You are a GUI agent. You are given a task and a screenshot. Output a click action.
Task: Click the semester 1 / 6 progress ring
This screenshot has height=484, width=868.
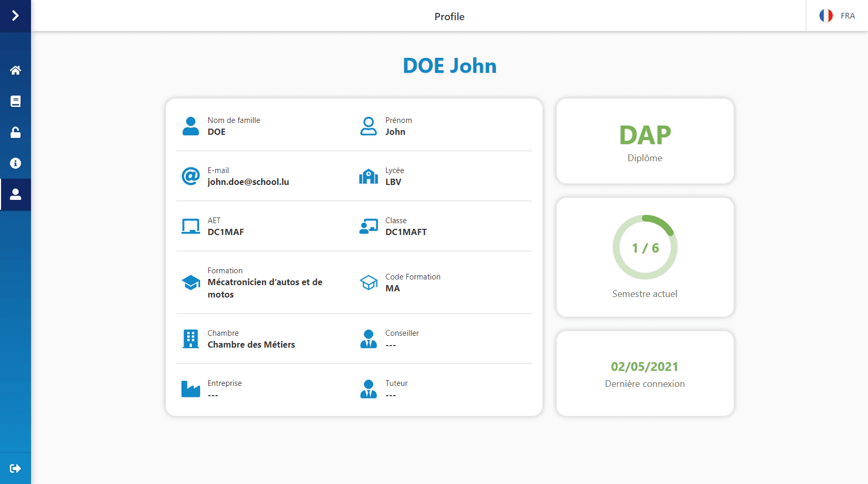(645, 247)
